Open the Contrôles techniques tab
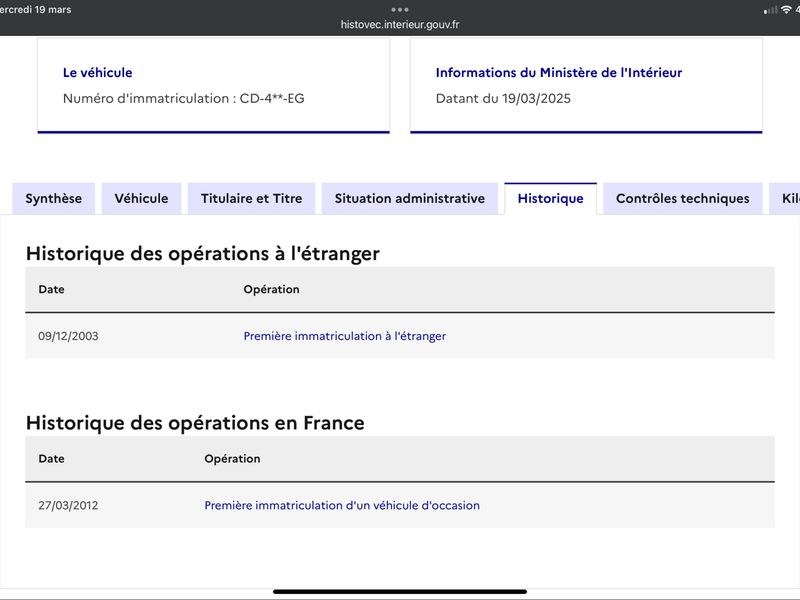This screenshot has height=600, width=800. tap(683, 198)
